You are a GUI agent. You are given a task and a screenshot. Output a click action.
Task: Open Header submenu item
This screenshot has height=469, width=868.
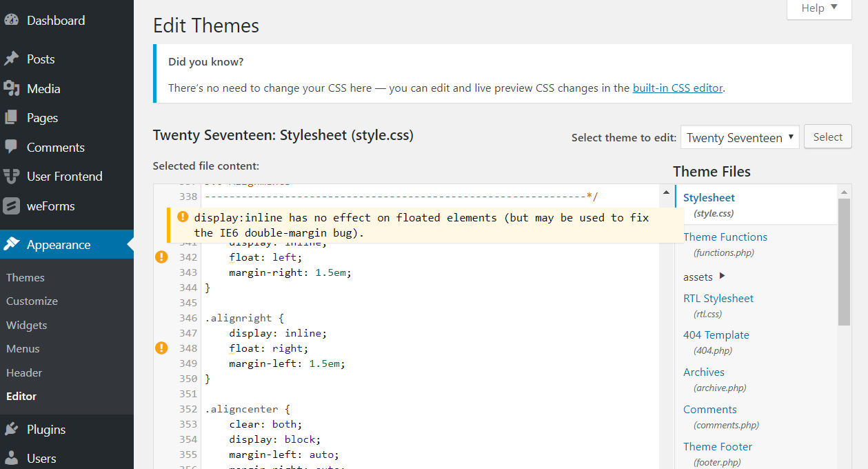tap(24, 372)
